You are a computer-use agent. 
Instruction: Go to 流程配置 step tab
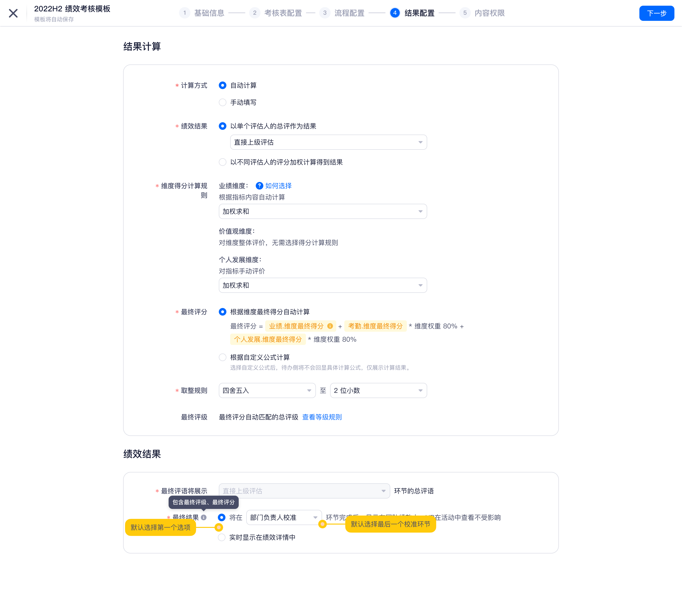point(349,13)
